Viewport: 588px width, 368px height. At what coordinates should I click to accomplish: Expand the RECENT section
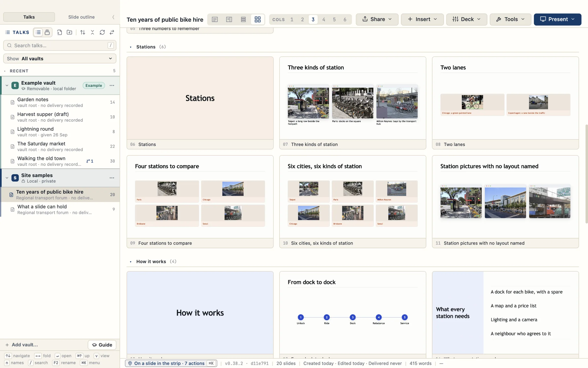point(5,71)
